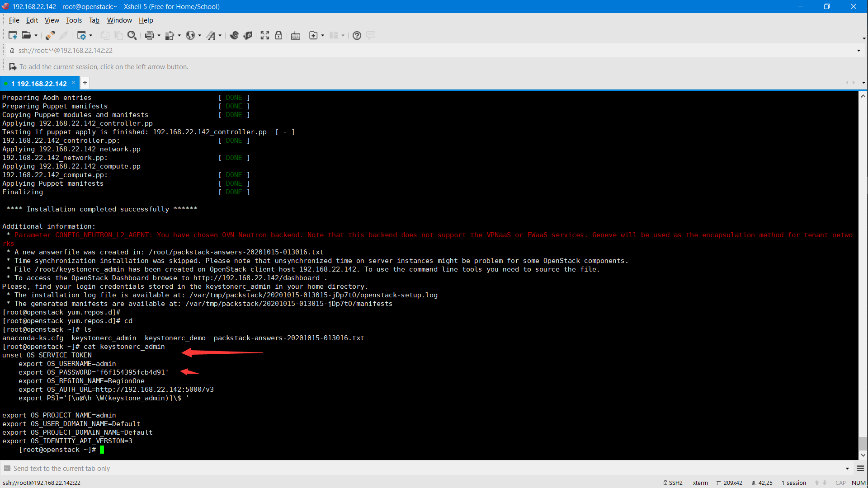Image resolution: width=868 pixels, height=488 pixels.
Task: Switch to full screen mode
Action: (264, 35)
